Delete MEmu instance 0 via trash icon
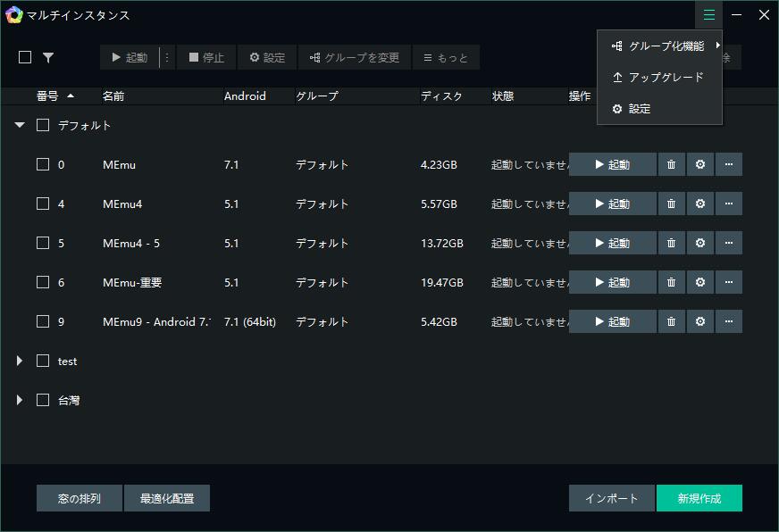Image resolution: width=779 pixels, height=532 pixels. click(671, 164)
